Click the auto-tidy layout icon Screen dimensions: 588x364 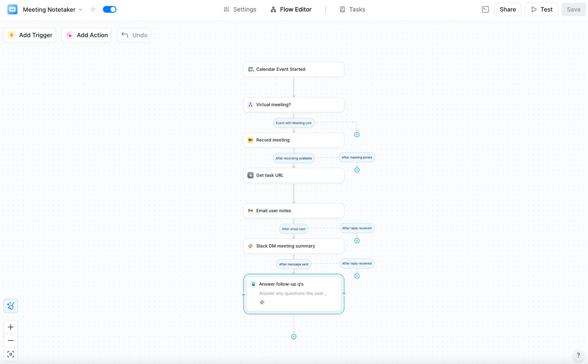click(x=11, y=306)
